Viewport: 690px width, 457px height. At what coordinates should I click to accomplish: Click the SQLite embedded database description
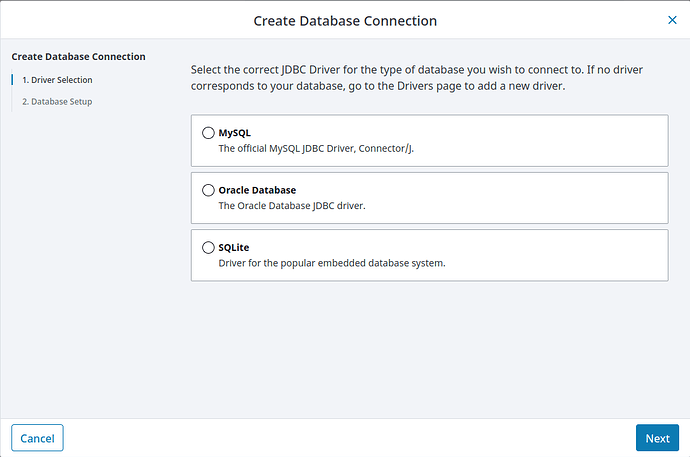pos(331,263)
